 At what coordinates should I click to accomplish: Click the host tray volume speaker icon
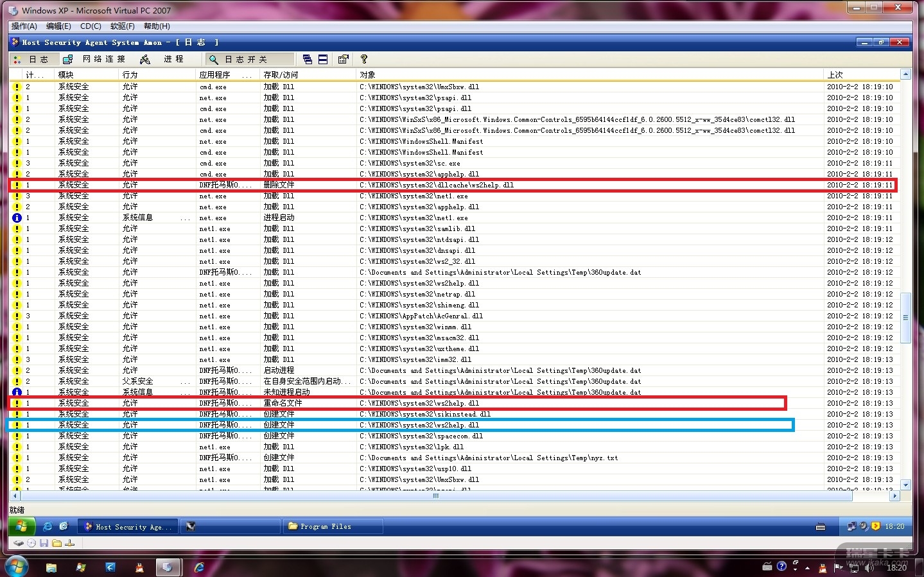[x=869, y=567]
